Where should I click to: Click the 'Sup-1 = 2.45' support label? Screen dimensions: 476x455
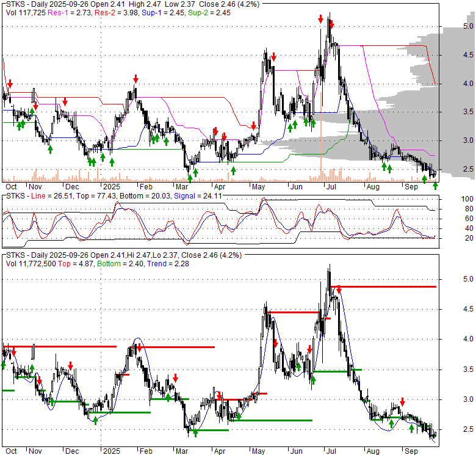163,13
